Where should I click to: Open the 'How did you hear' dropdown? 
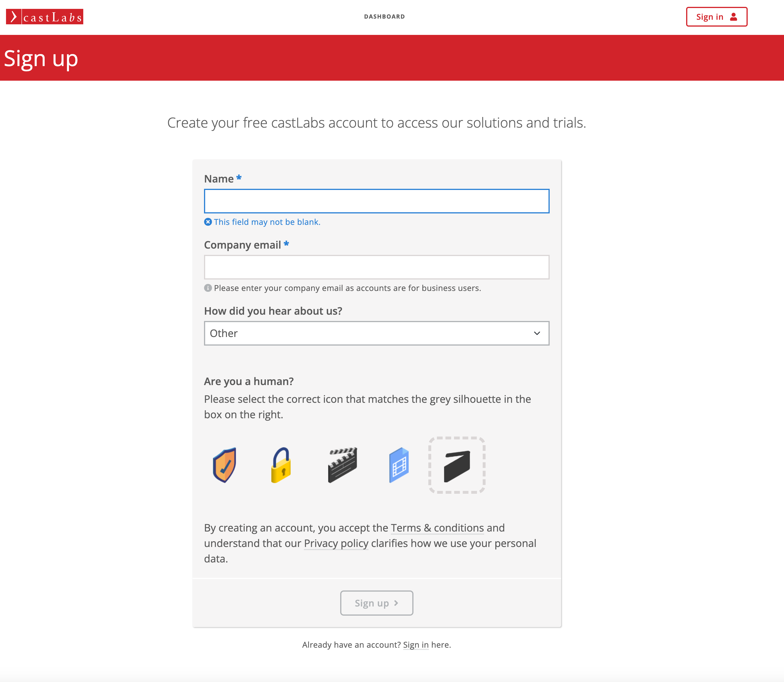click(x=376, y=333)
